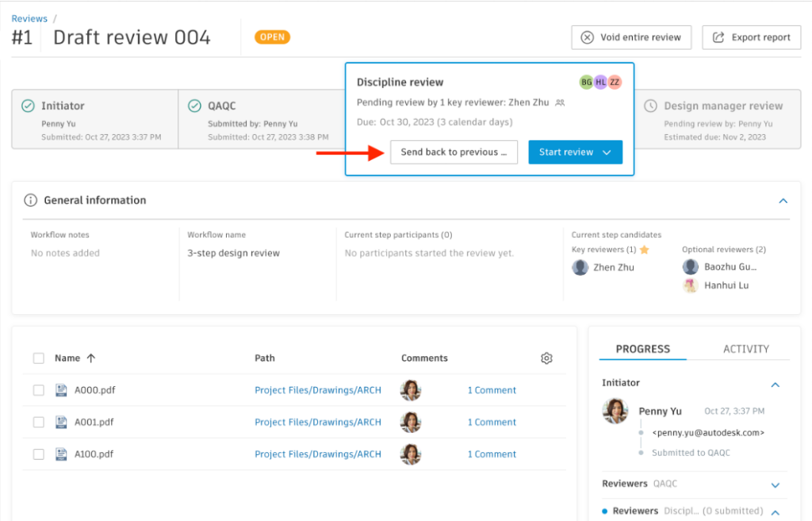Viewport: 812px width, 521px height.
Task: Collapse the General information section
Action: (783, 201)
